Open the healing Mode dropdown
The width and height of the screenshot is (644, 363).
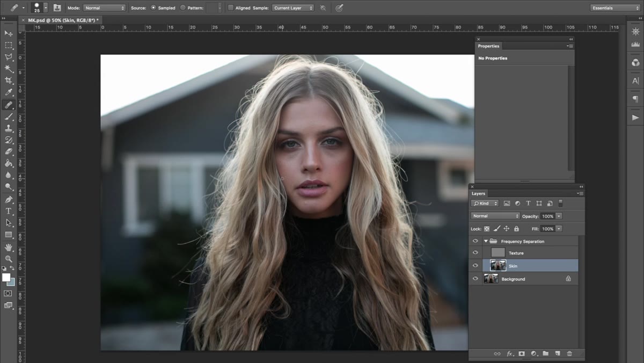pyautogui.click(x=104, y=8)
